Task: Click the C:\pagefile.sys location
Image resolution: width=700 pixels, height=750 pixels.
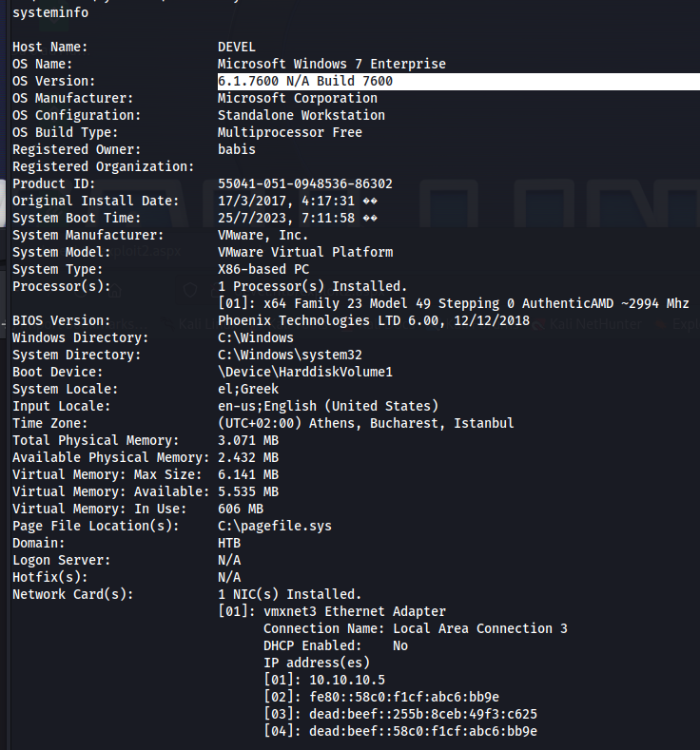Action: pyautogui.click(x=275, y=526)
